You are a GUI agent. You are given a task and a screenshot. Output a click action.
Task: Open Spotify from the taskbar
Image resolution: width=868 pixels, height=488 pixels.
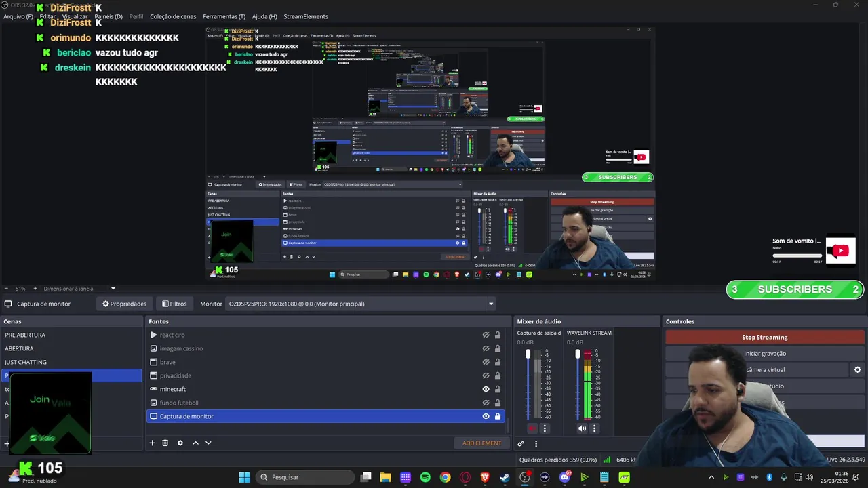[x=425, y=477]
